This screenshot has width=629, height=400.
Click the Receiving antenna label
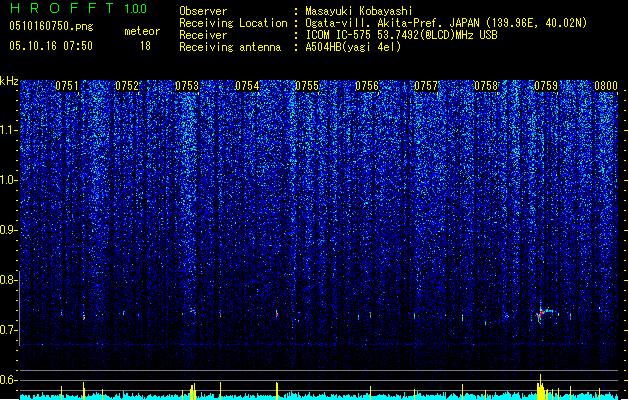230,47
